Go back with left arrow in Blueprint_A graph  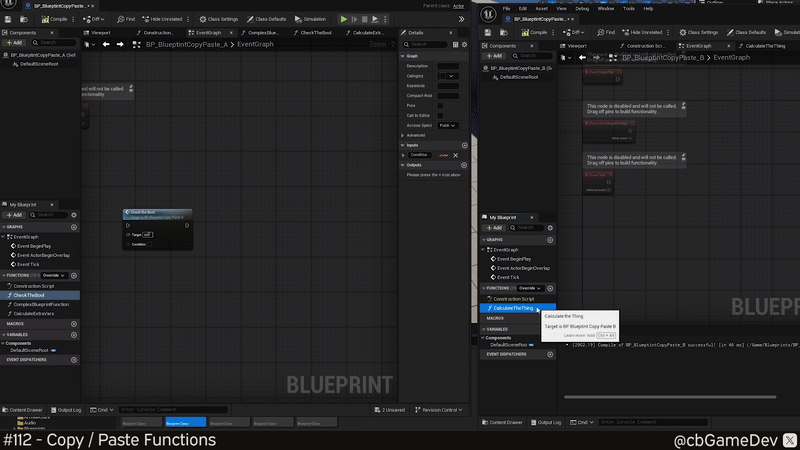(106, 44)
